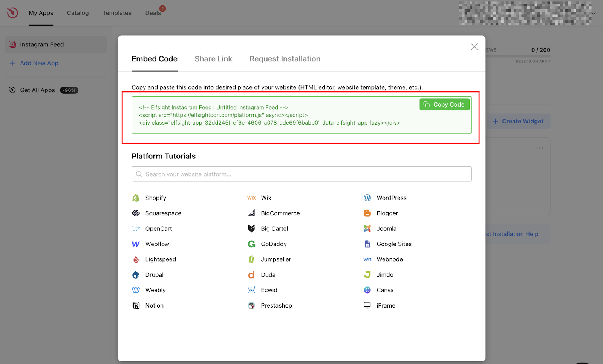Click the embed code text box
Screen dimensions: 603x364
(x=301, y=115)
